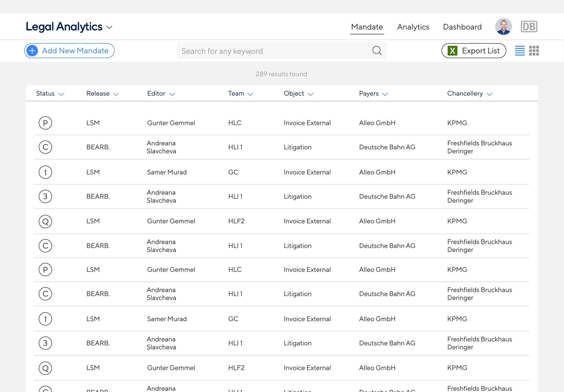This screenshot has width=564, height=392.
Task: Click the blue plus icon
Action: click(32, 51)
